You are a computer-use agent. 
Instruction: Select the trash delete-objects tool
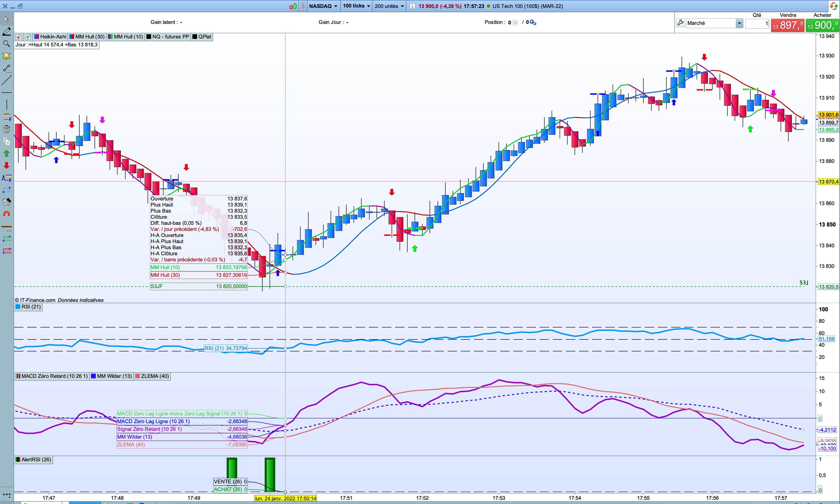pyautogui.click(x=7, y=129)
